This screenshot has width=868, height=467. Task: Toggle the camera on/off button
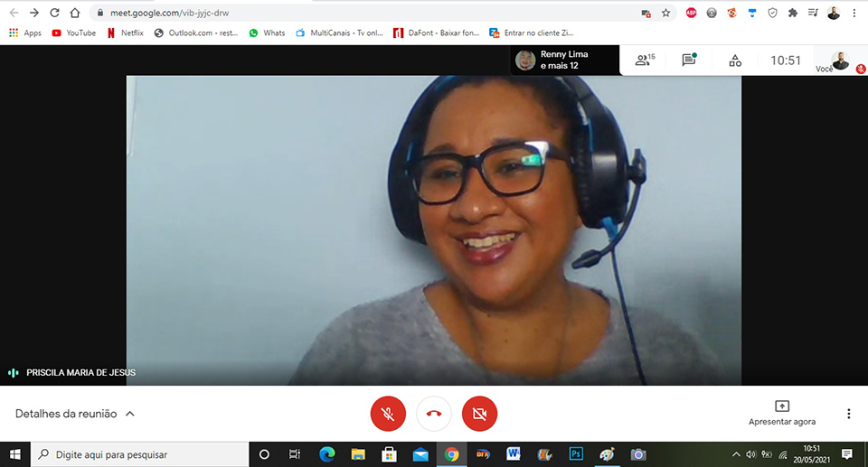pos(479,414)
